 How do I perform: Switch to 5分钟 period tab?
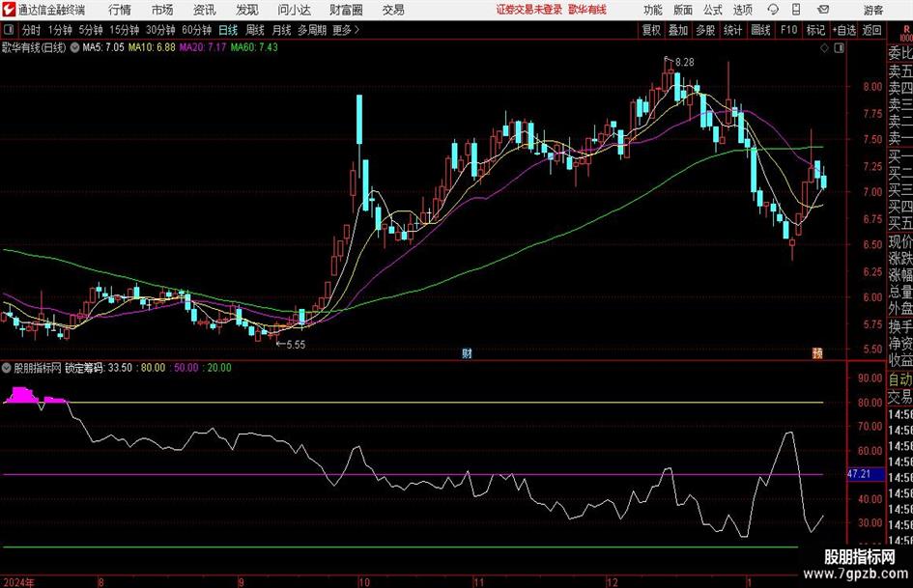[x=91, y=30]
